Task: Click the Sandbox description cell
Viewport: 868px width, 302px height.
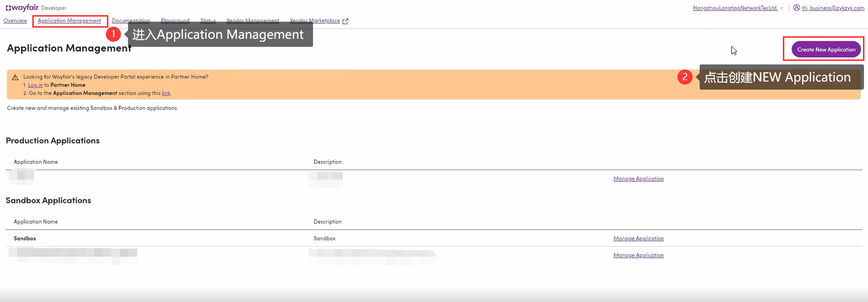Action: (x=325, y=239)
